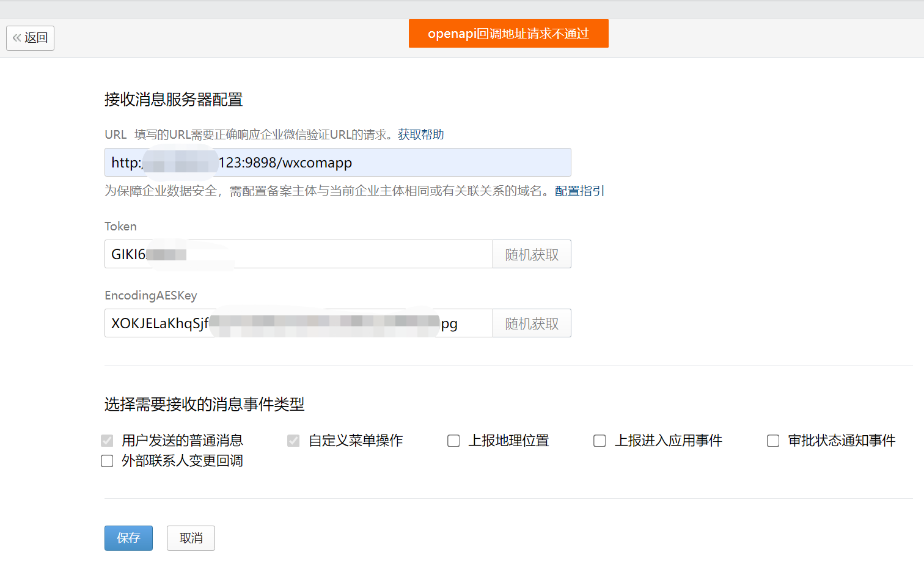Click the 保存 button to save settings
Screen dimensions: 924x569
tap(128, 538)
